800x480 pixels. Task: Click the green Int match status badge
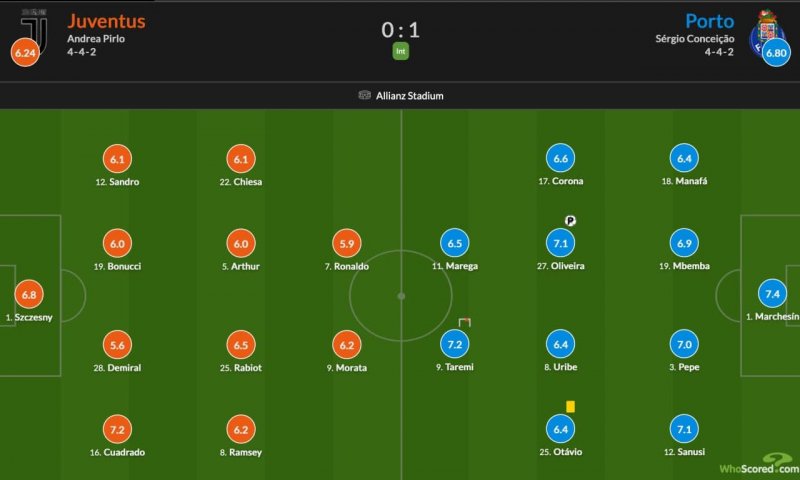pyautogui.click(x=400, y=52)
